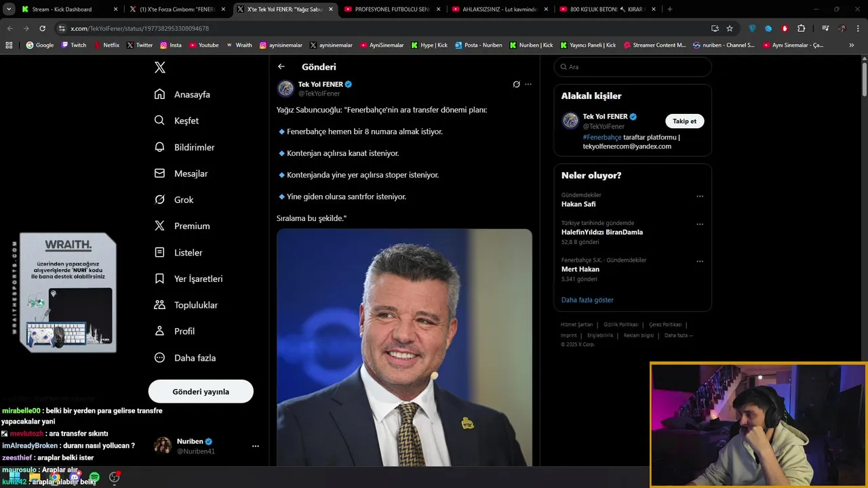This screenshot has height=488, width=868.
Task: Open Nuriben account options menu
Action: (x=256, y=446)
